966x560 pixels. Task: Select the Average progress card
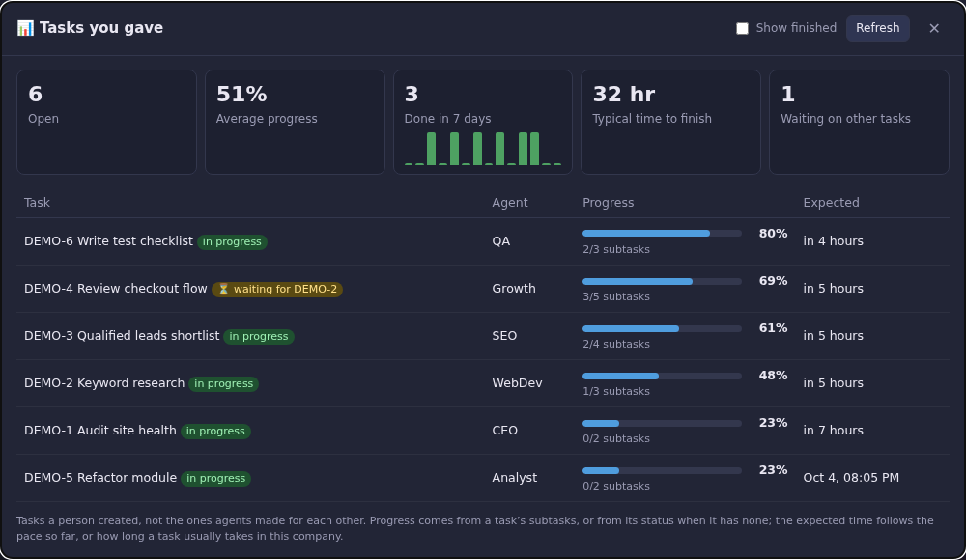295,122
